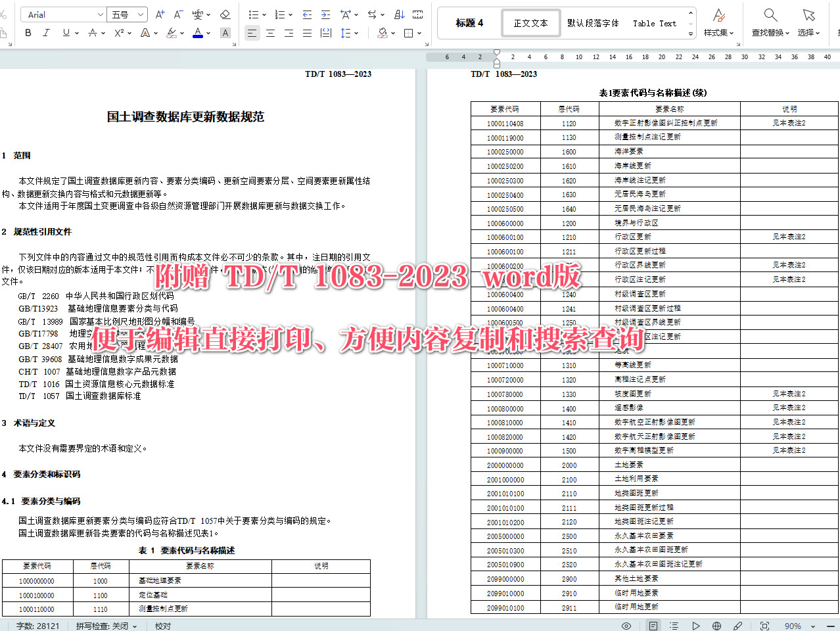Enable the numbered list

coord(281,14)
